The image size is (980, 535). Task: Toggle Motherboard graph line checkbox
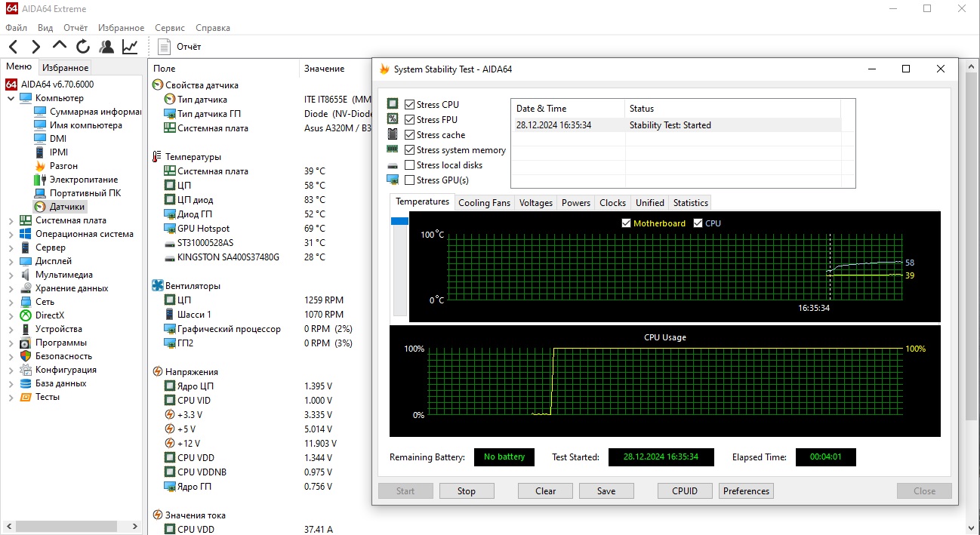(626, 223)
